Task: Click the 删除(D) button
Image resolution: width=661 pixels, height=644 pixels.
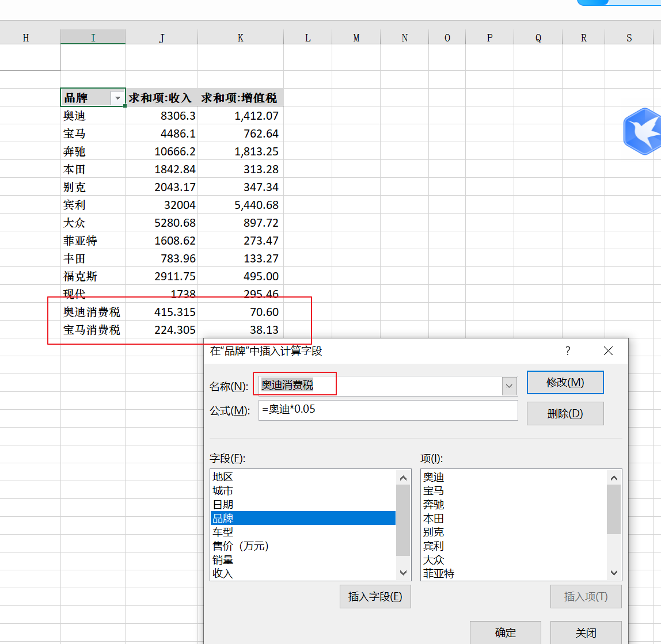Action: point(565,413)
